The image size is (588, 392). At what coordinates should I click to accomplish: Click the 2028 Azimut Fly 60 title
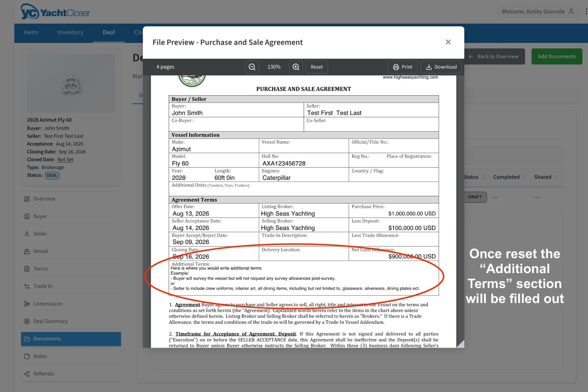point(49,120)
